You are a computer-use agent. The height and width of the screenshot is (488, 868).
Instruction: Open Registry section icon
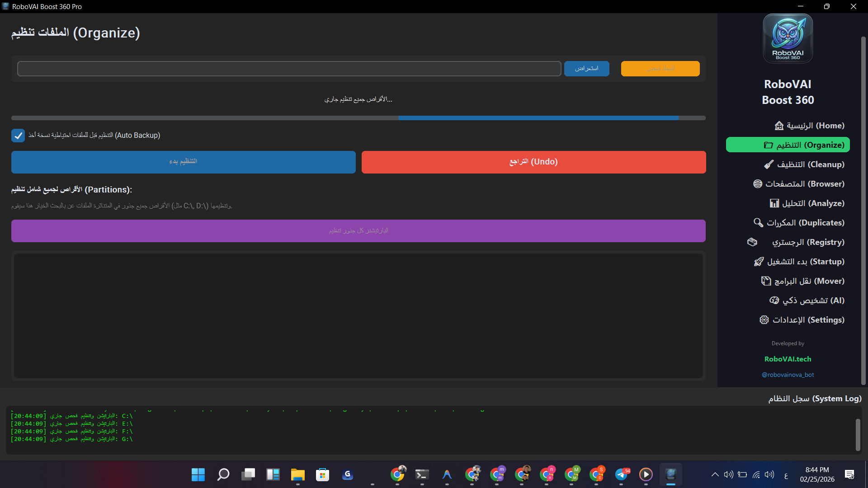click(752, 242)
